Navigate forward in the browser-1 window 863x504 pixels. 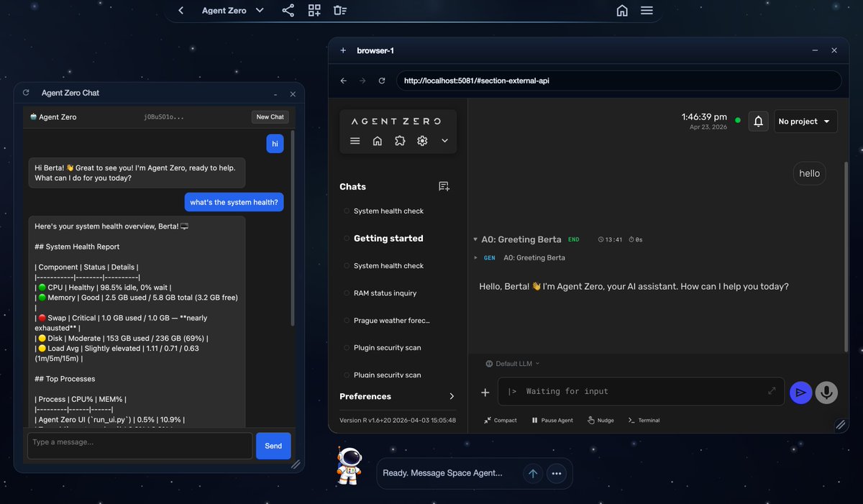362,81
